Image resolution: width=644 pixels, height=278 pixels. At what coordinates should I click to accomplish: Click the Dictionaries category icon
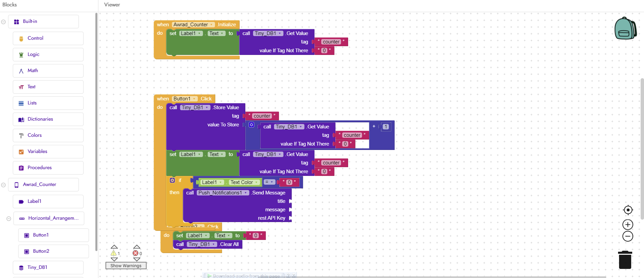point(21,119)
